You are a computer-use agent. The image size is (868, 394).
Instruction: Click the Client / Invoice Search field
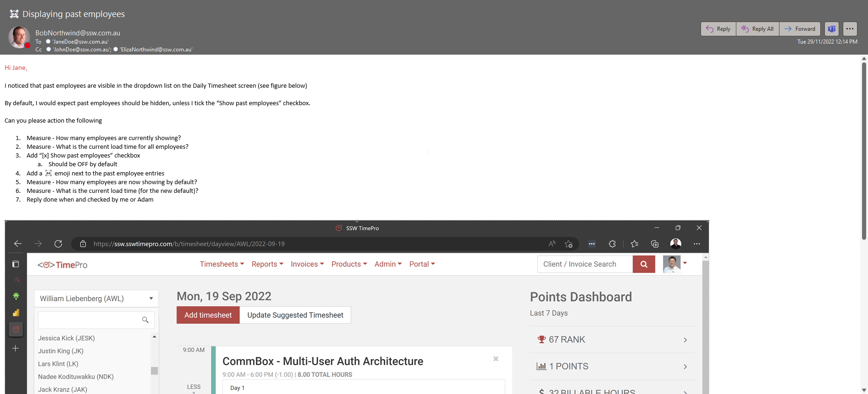pos(584,265)
